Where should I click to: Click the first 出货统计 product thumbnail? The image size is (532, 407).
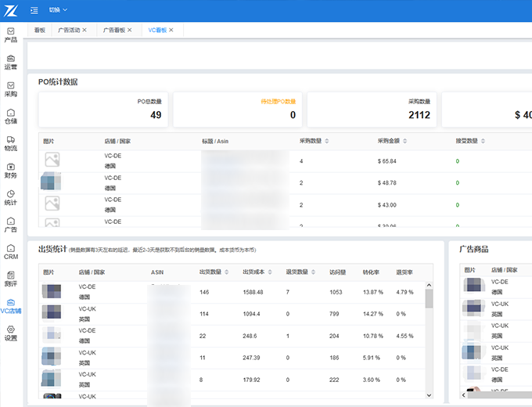click(52, 292)
